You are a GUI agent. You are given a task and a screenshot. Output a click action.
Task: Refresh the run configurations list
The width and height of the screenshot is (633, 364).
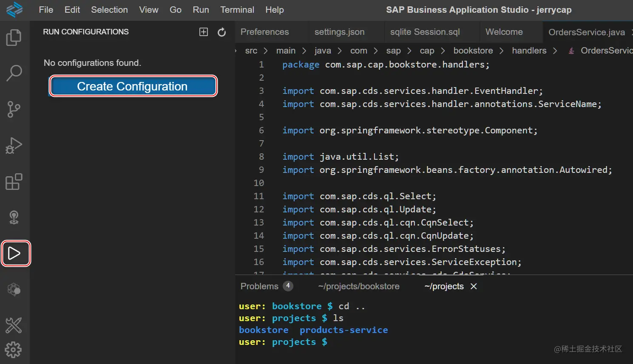pyautogui.click(x=221, y=32)
